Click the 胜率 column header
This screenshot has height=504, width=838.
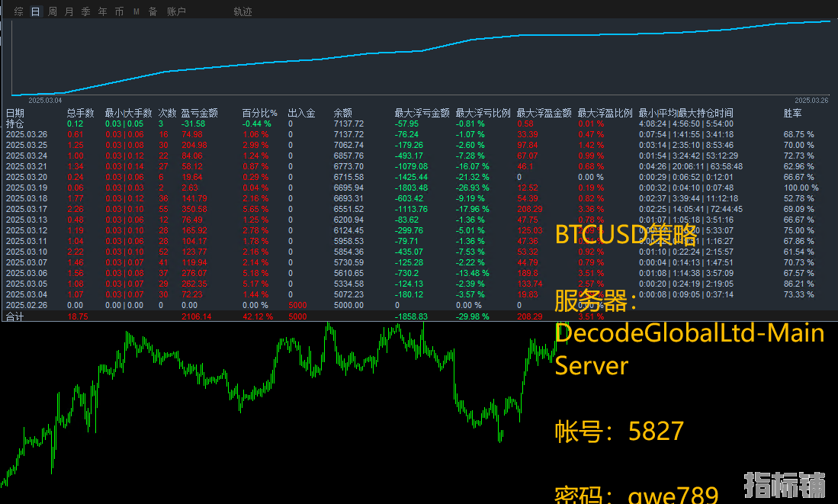pos(792,113)
